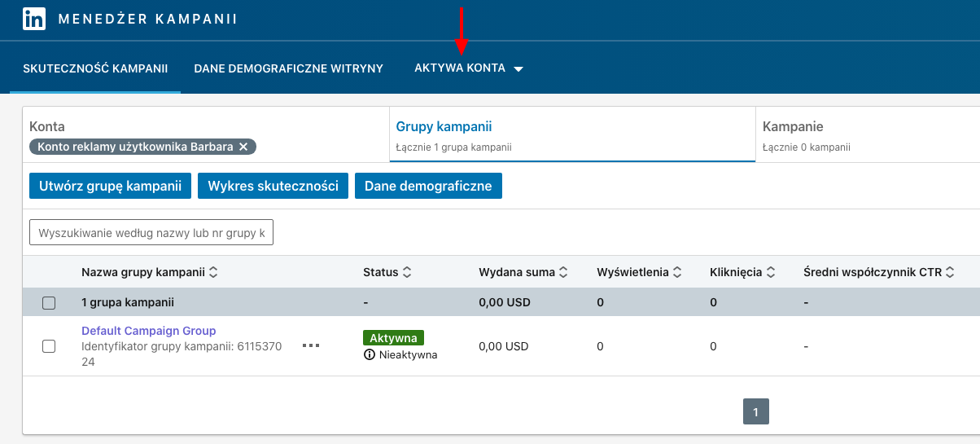Click the Utwórz grupę kampanii button
This screenshot has width=980, height=444.
click(110, 186)
